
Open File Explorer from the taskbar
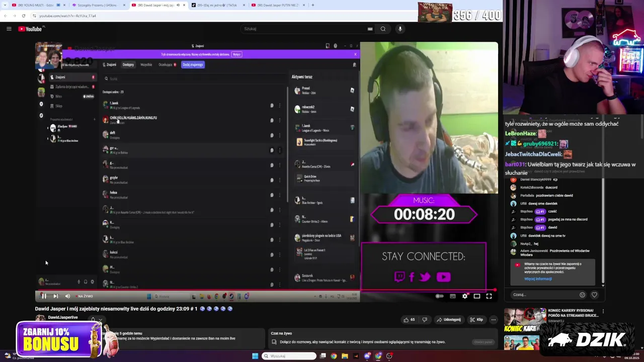pyautogui.click(x=345, y=356)
